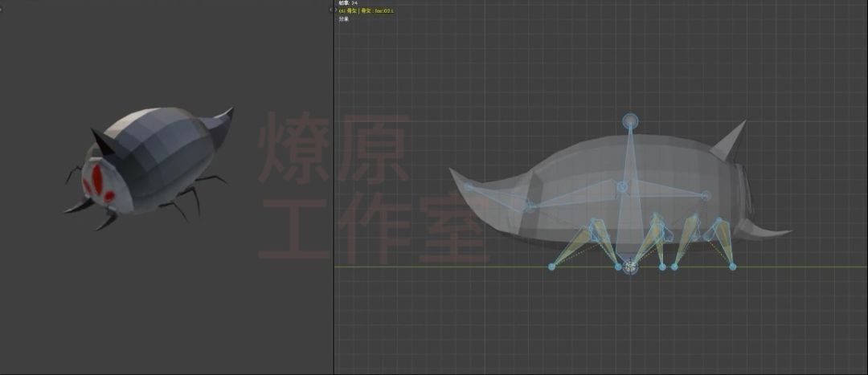Select the foot control nearest the tail
Image resolution: width=868 pixels, height=375 pixels.
[x=551, y=267]
